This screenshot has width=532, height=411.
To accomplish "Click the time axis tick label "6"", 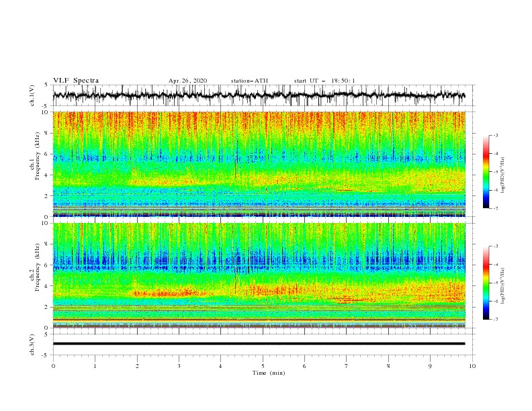I will [304, 366].
